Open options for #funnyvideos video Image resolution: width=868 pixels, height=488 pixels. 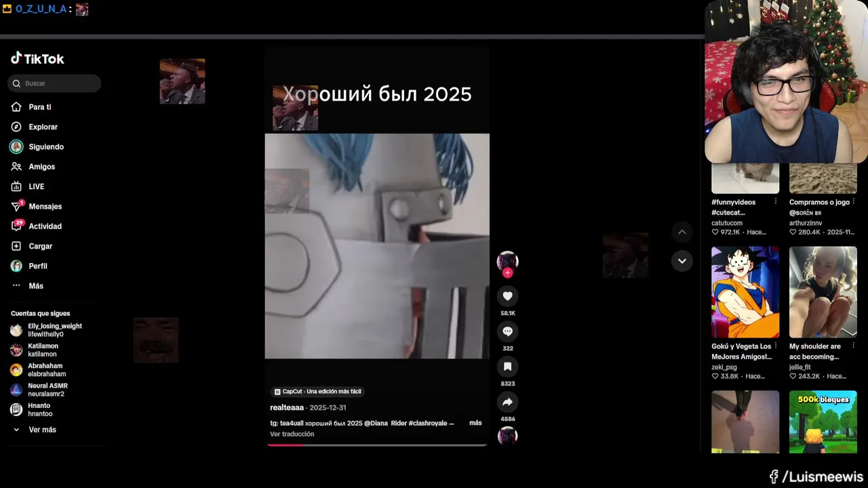(775, 202)
